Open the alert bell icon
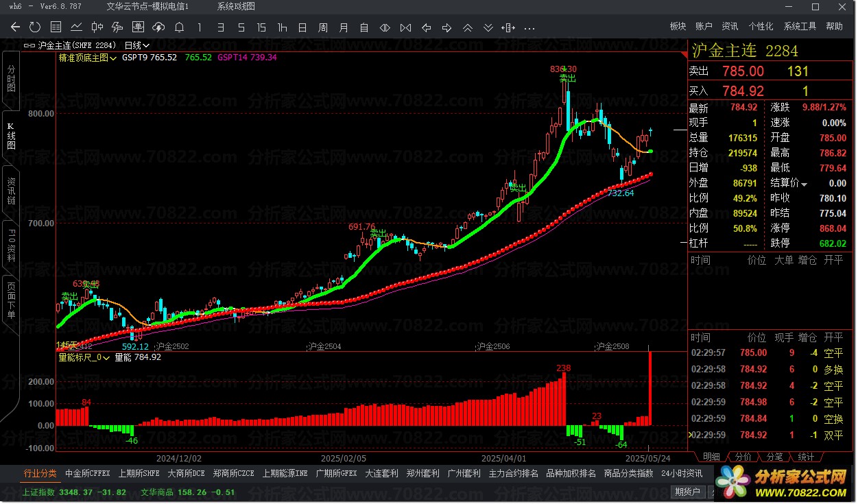 coord(179,27)
